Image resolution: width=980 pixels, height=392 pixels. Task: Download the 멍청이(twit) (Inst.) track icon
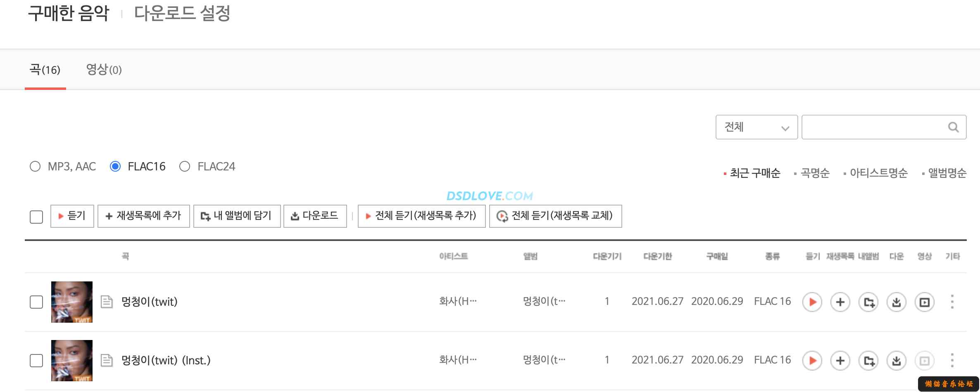[897, 361]
